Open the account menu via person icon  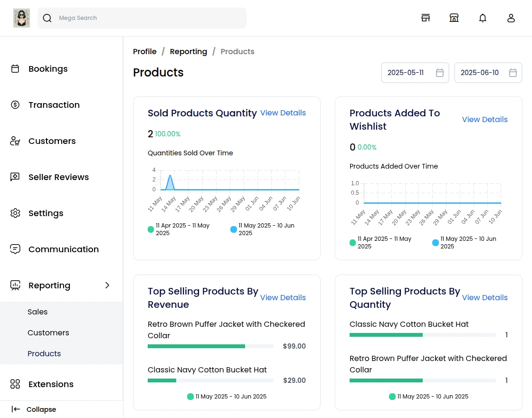pyautogui.click(x=511, y=18)
